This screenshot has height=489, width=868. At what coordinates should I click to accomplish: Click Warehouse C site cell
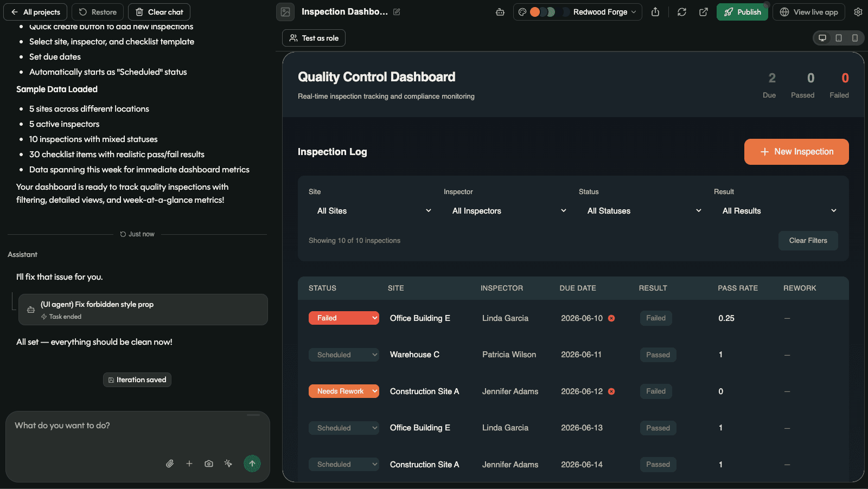tap(414, 355)
